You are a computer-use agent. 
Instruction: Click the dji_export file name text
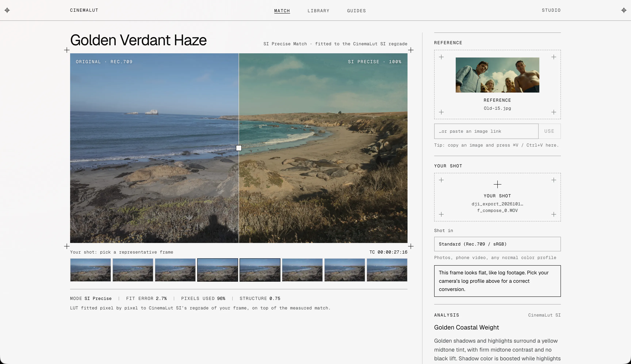pyautogui.click(x=497, y=207)
